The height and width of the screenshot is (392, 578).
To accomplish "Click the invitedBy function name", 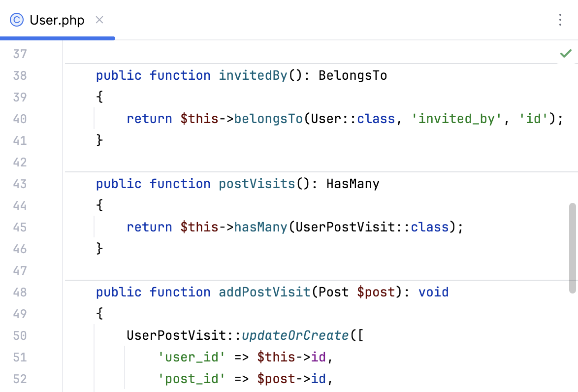I will (x=253, y=75).
